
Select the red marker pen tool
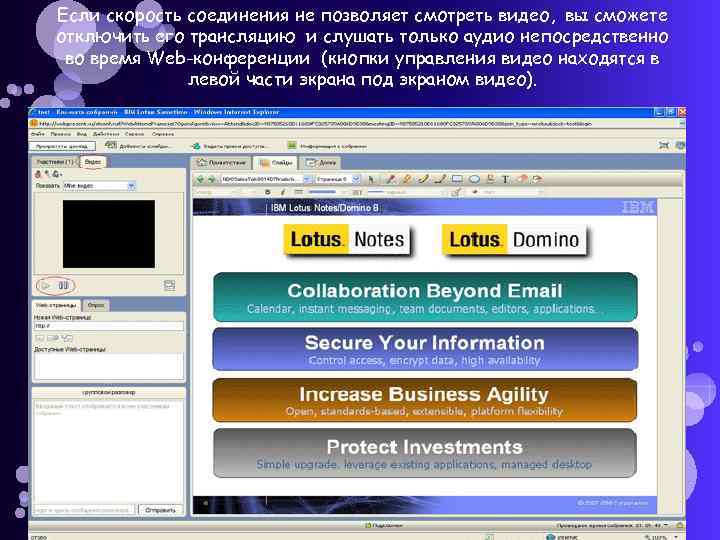click(391, 179)
